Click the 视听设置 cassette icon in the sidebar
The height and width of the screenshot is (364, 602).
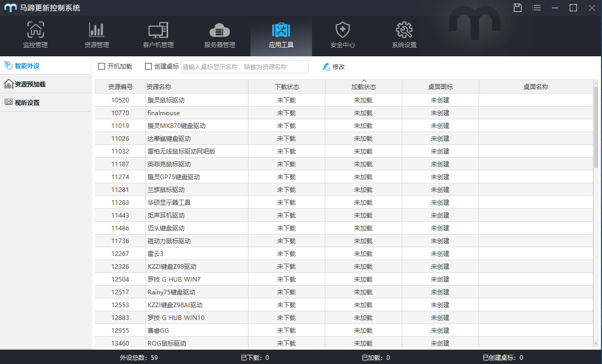8,102
